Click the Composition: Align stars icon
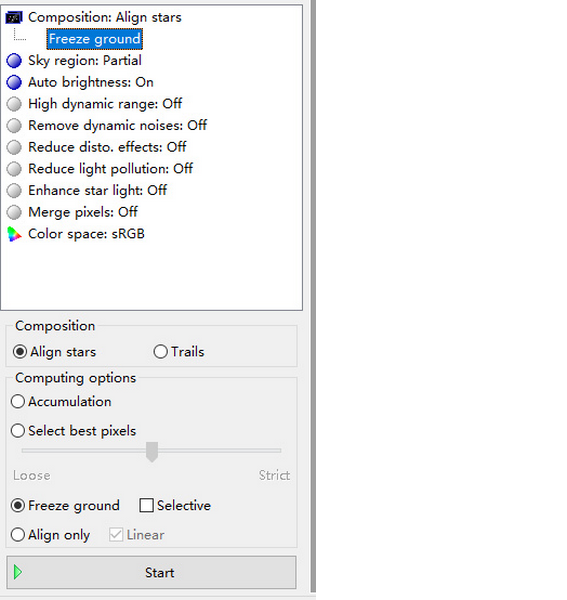The width and height of the screenshot is (567, 600). pyautogui.click(x=14, y=18)
